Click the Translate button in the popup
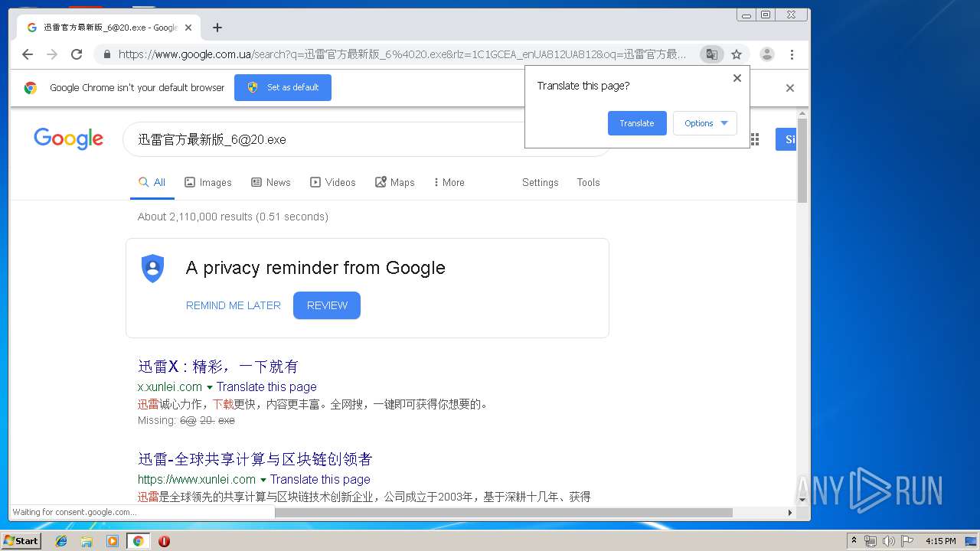 (x=637, y=123)
